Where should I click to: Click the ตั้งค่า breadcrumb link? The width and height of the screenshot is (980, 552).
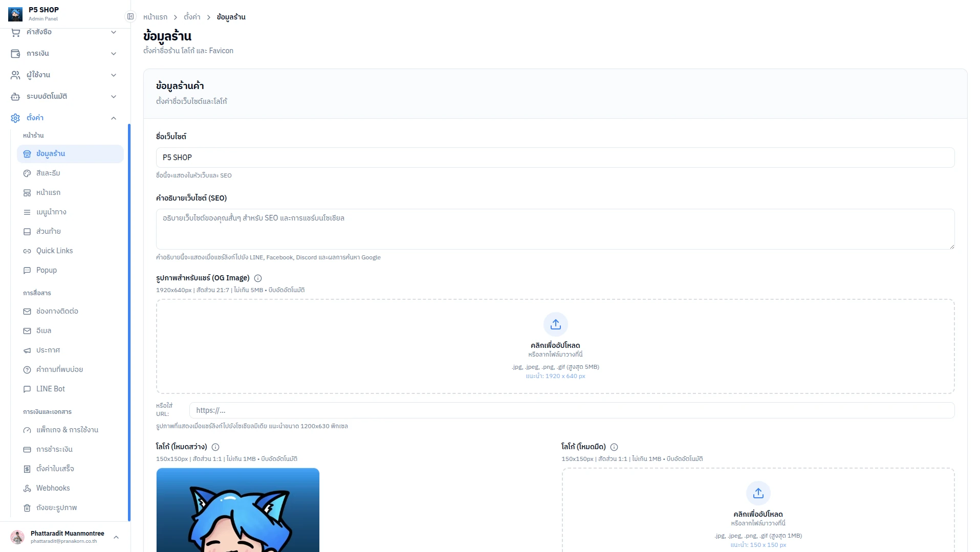(x=192, y=17)
